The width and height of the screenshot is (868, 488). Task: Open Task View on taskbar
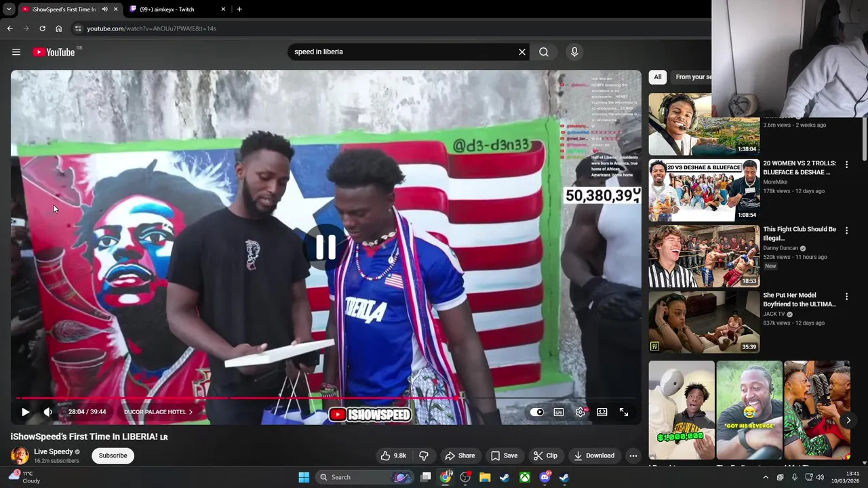click(x=425, y=477)
